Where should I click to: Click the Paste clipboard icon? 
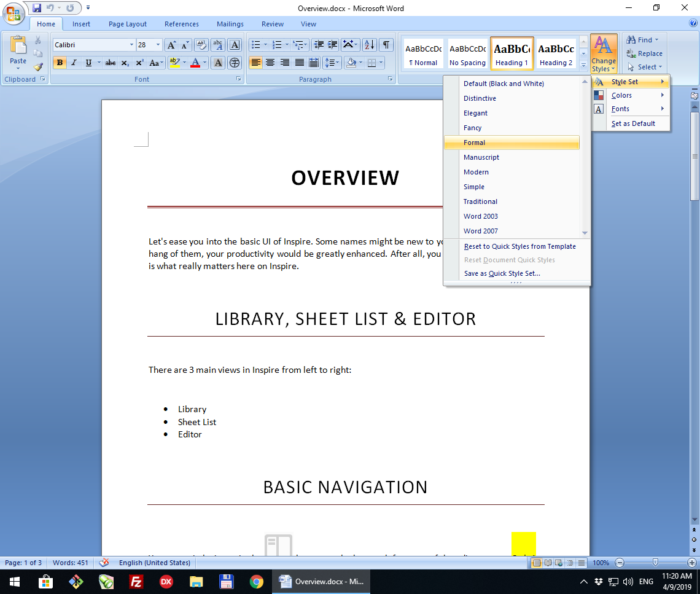[x=18, y=45]
